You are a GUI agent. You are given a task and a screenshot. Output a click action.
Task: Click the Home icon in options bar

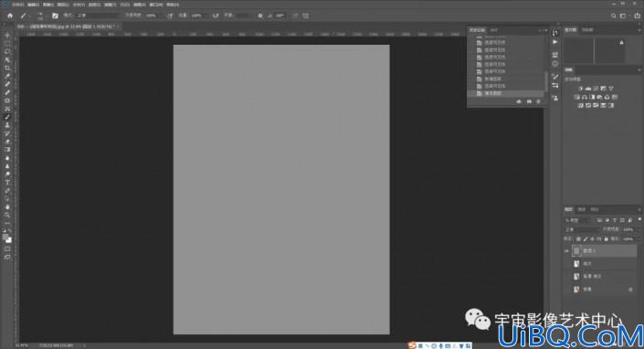pyautogui.click(x=10, y=16)
